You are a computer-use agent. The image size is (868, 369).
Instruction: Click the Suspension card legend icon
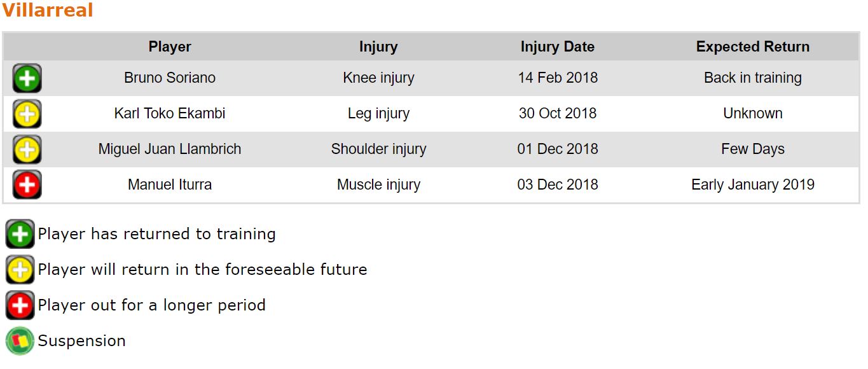click(20, 341)
